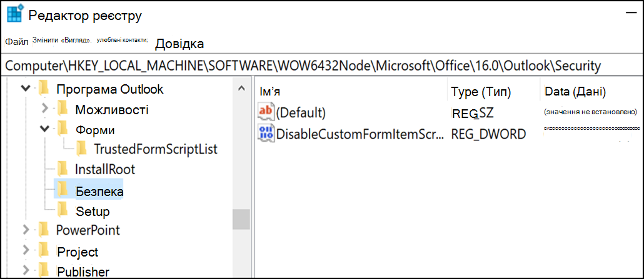Select the Безпека folder icon
The image size is (644, 279).
[x=62, y=189]
